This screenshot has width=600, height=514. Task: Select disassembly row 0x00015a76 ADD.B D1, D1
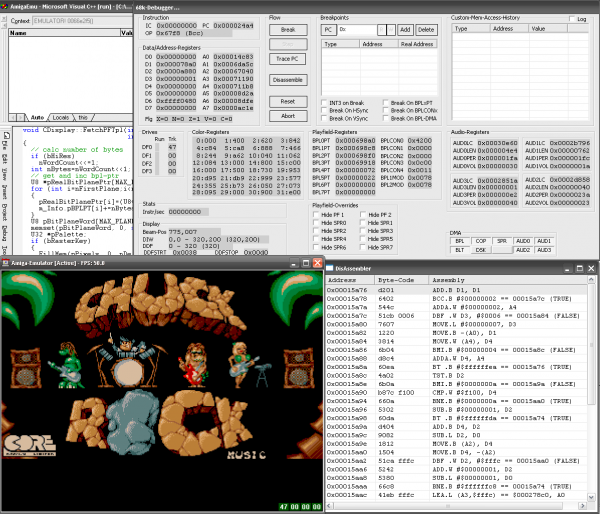457,290
